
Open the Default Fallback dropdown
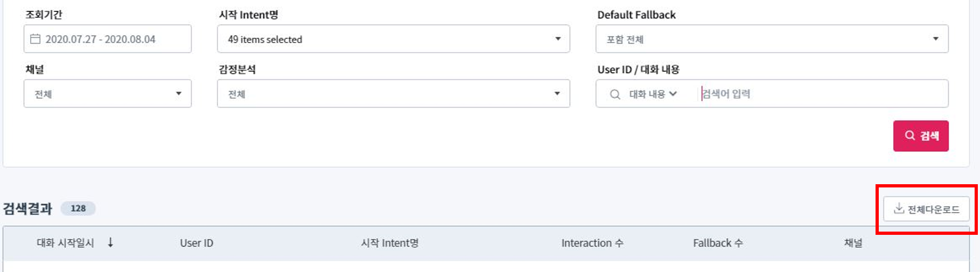771,39
